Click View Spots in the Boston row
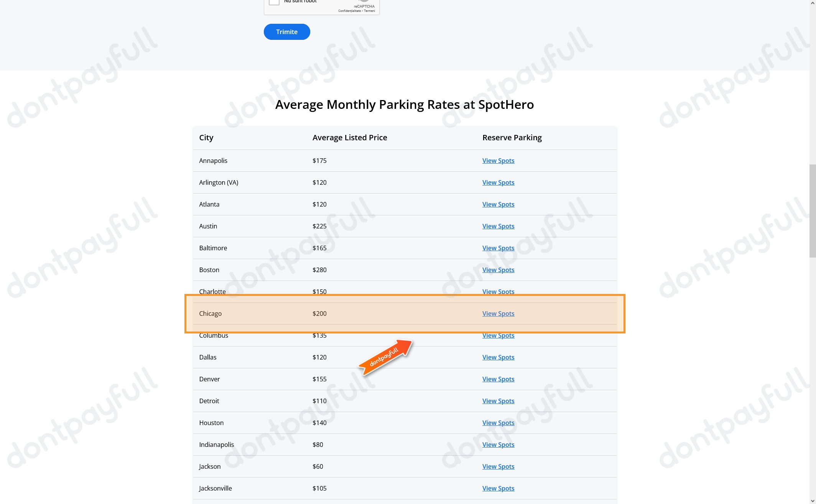816x504 pixels. pos(498,270)
